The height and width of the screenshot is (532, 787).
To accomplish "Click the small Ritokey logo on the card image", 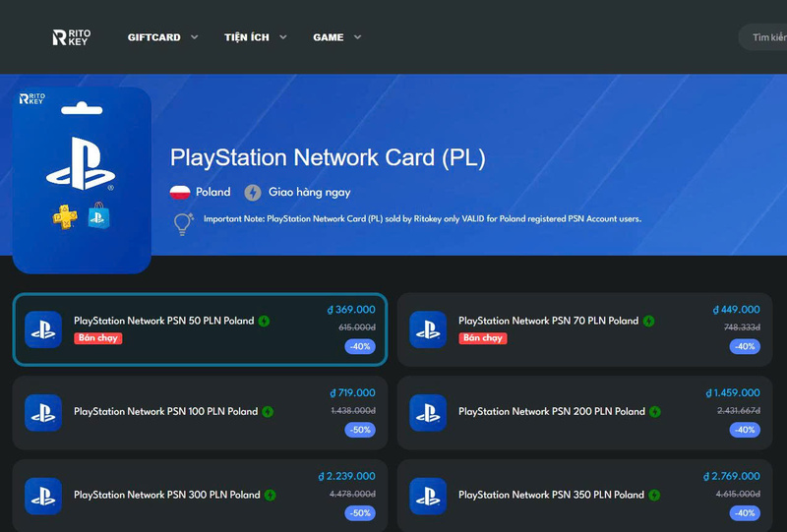I will (32, 98).
